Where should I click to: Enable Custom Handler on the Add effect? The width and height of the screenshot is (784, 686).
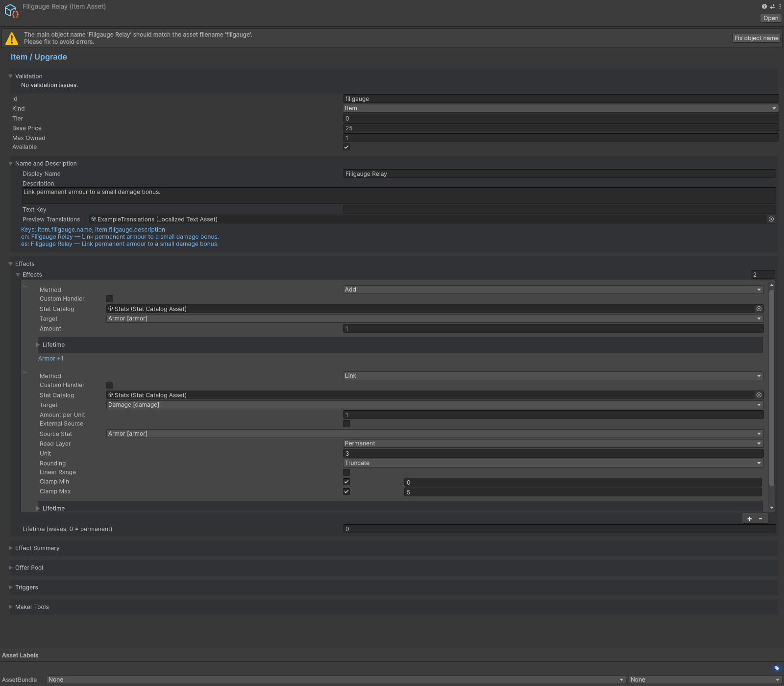click(110, 299)
